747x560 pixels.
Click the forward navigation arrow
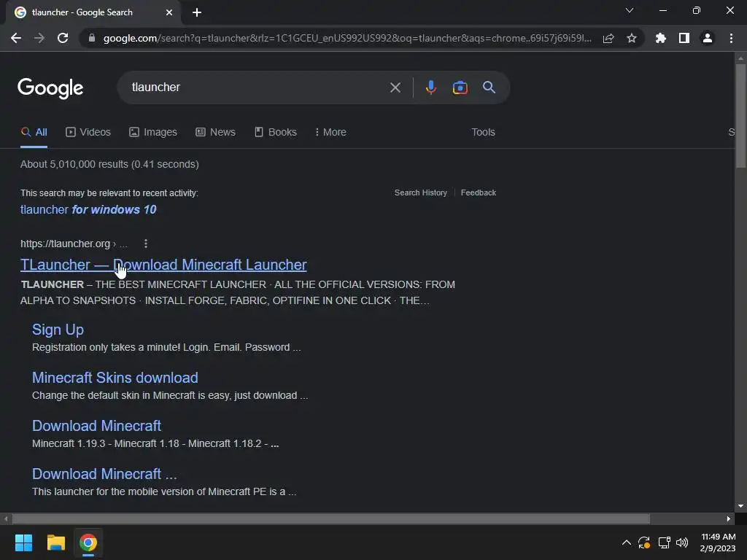click(x=39, y=38)
